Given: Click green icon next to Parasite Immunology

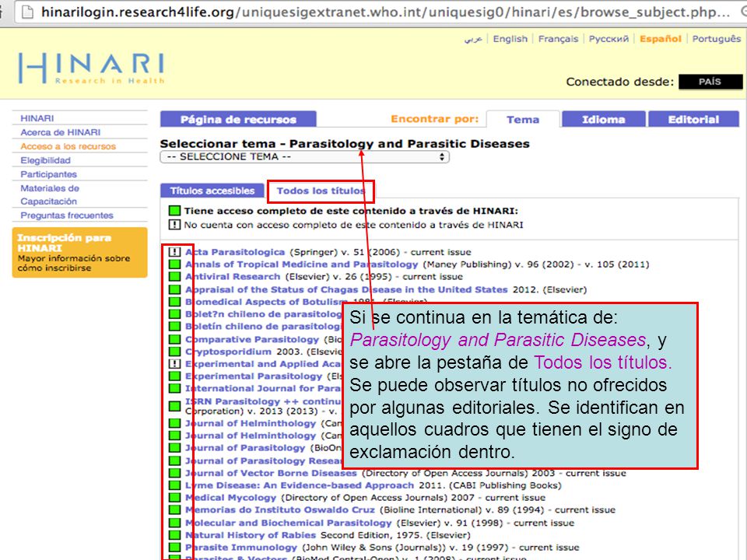Looking at the screenshot, I should (175, 548).
